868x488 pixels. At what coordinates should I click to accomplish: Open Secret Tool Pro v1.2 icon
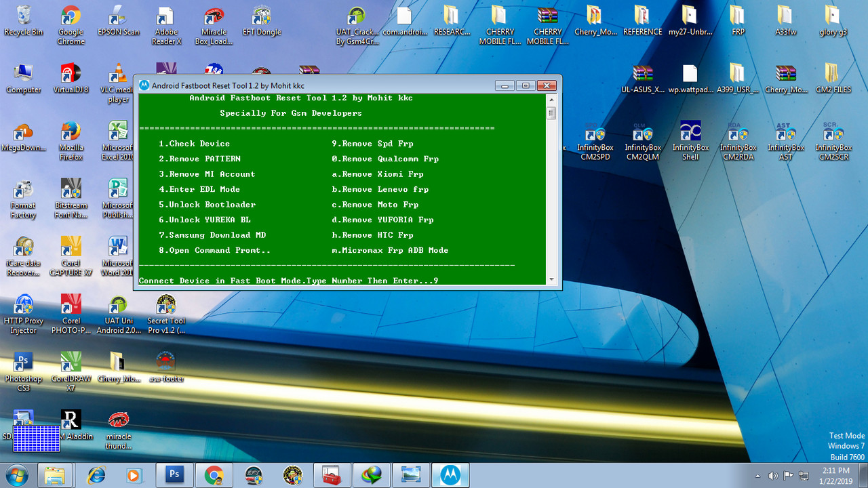point(166,314)
